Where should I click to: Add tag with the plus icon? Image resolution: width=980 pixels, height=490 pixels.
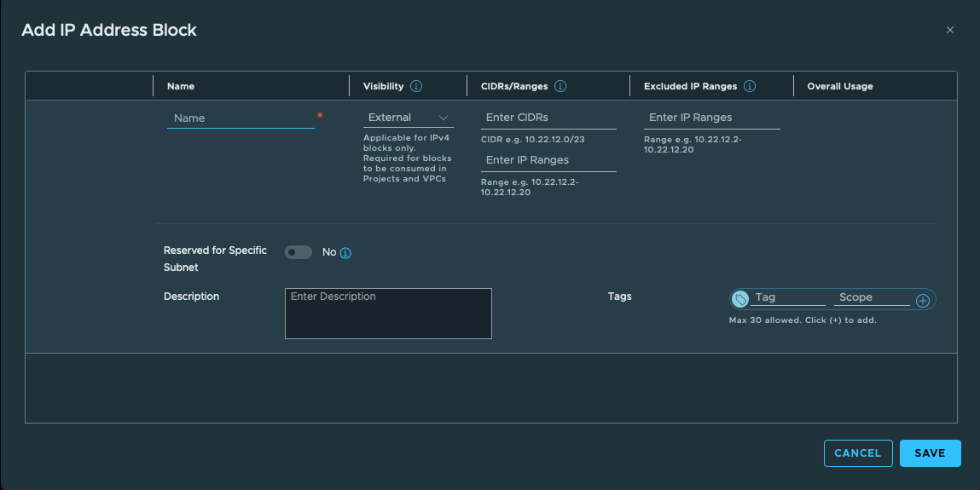923,300
